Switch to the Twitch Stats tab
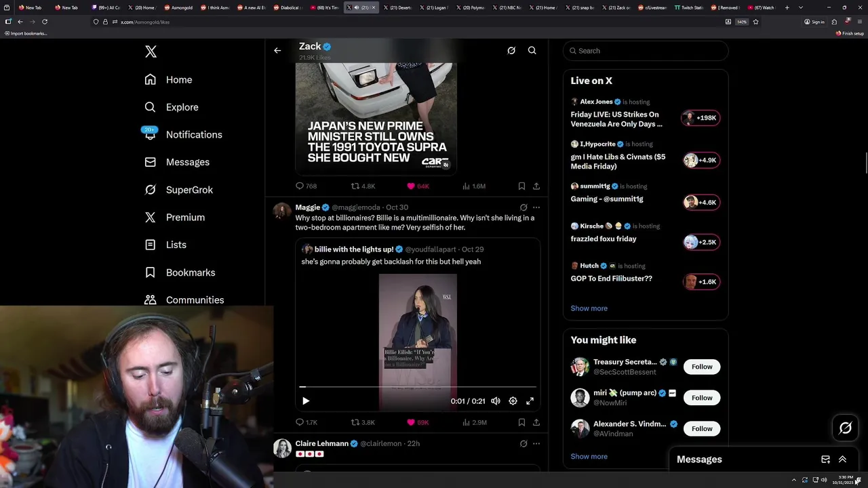Screen dimensions: 868x488 pyautogui.click(x=688, y=7)
